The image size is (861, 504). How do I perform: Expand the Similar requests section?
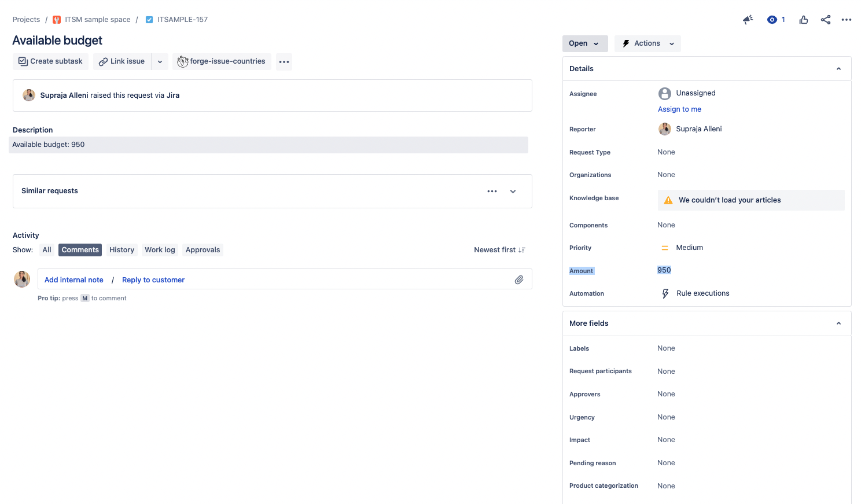(x=513, y=191)
